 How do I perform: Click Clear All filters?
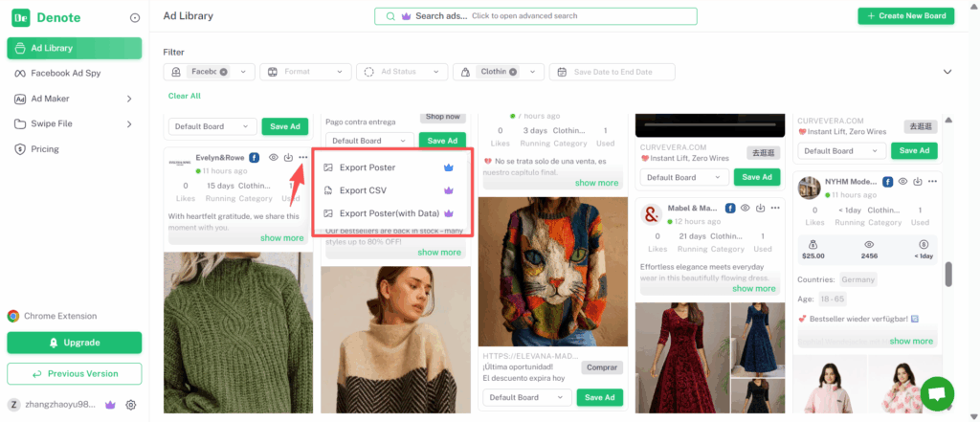point(185,96)
